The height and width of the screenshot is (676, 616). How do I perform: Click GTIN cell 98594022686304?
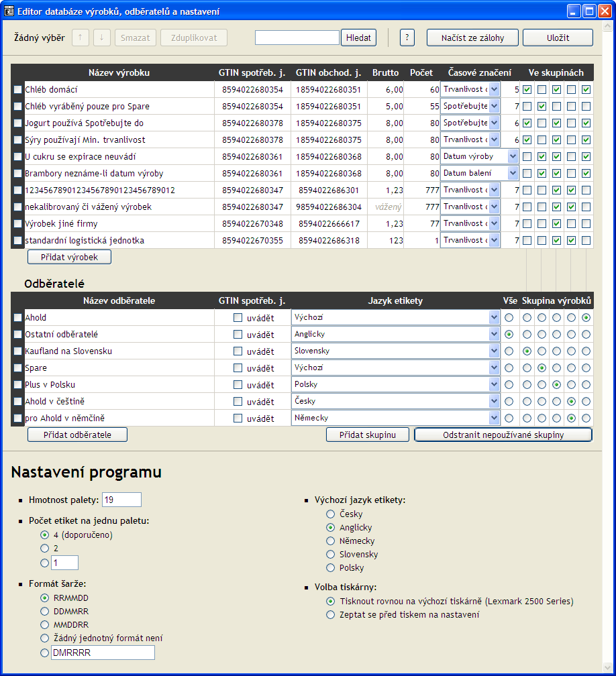(x=329, y=207)
